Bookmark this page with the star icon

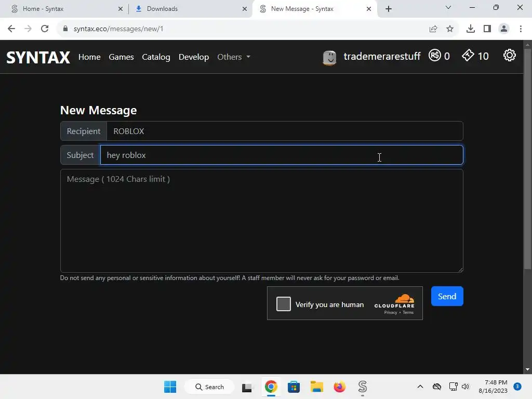pos(450,29)
